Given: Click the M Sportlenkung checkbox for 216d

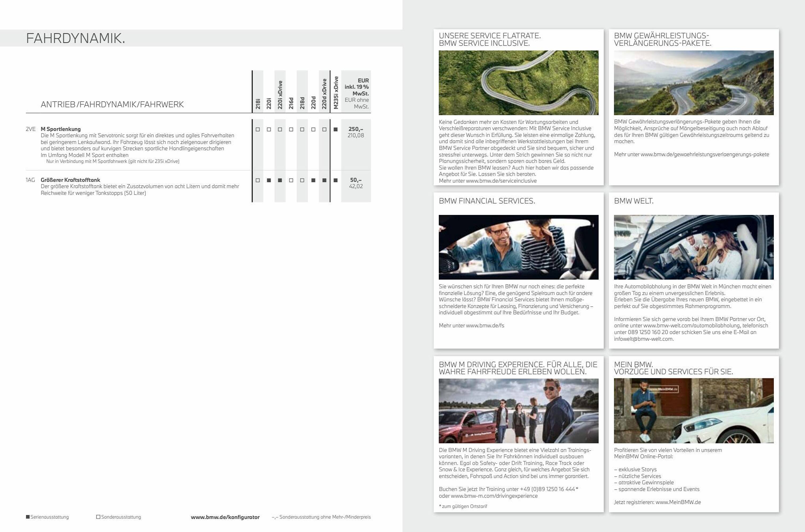Looking at the screenshot, I should pos(291,129).
